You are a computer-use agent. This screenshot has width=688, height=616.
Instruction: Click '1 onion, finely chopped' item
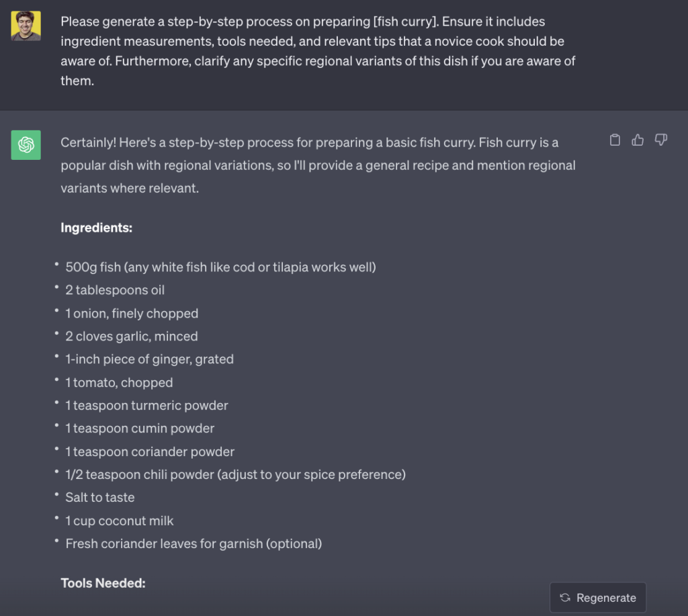132,314
